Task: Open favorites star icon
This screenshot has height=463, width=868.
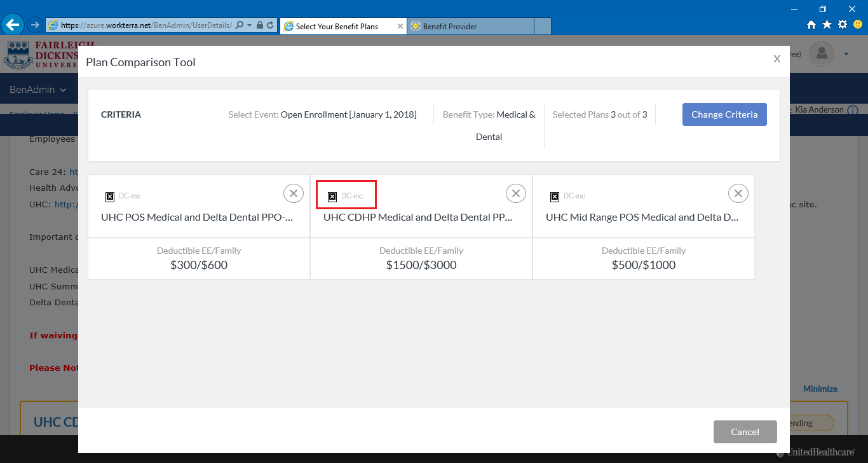Action: click(827, 25)
